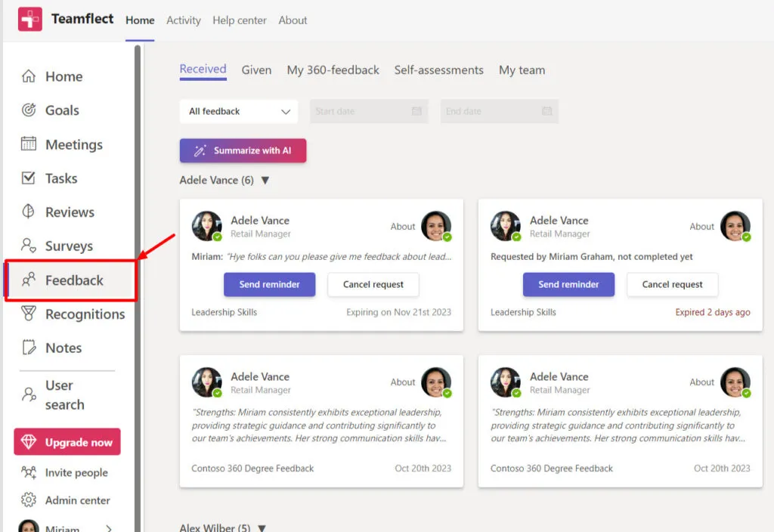Open Surveys via the sidebar person icon

tap(29, 246)
